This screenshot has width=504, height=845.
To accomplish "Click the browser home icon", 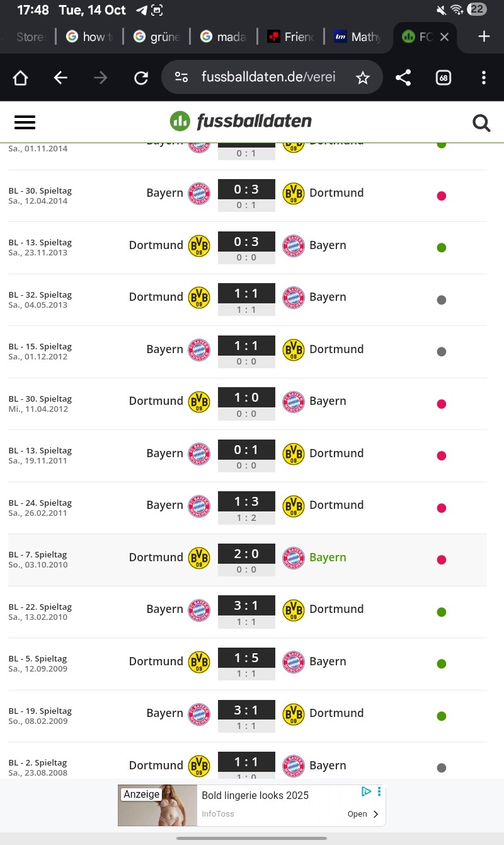I will [21, 78].
